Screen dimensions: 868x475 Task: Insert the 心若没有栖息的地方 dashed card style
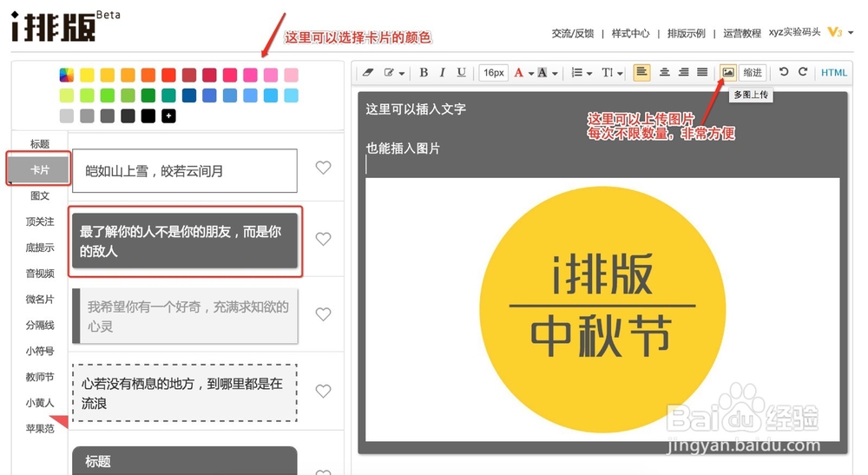(x=184, y=393)
